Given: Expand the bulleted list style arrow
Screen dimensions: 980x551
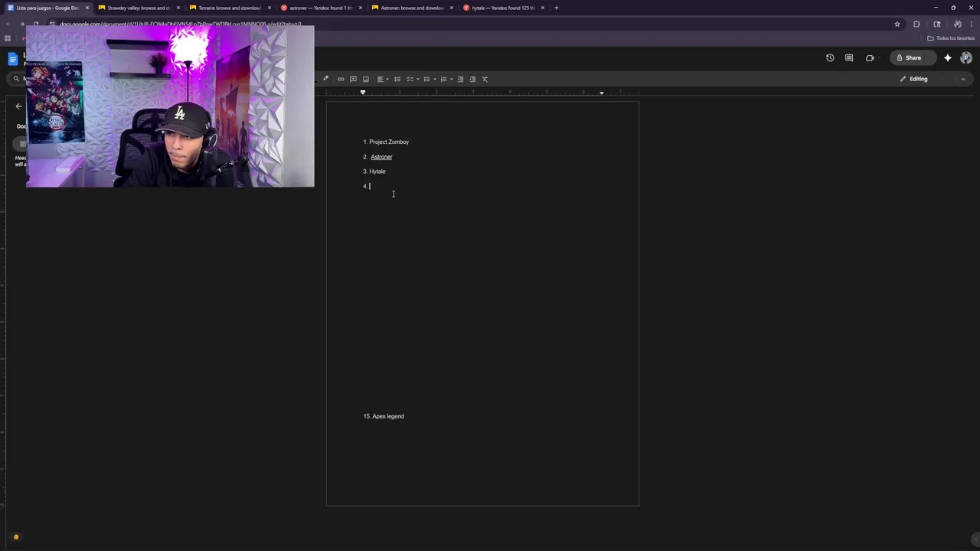Looking at the screenshot, I should tap(435, 79).
